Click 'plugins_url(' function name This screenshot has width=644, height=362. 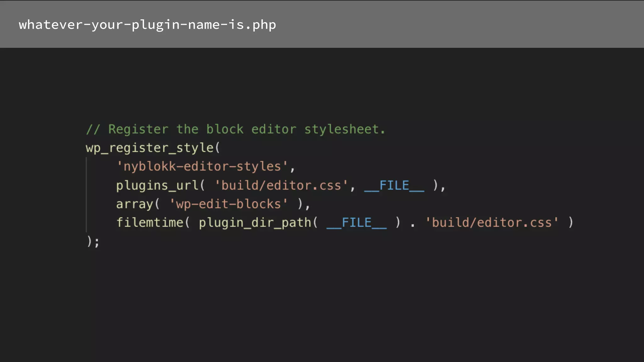160,185
